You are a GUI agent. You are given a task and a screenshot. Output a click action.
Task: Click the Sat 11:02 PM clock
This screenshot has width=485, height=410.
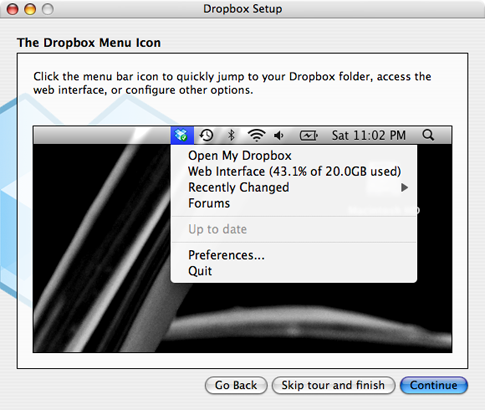(x=369, y=135)
